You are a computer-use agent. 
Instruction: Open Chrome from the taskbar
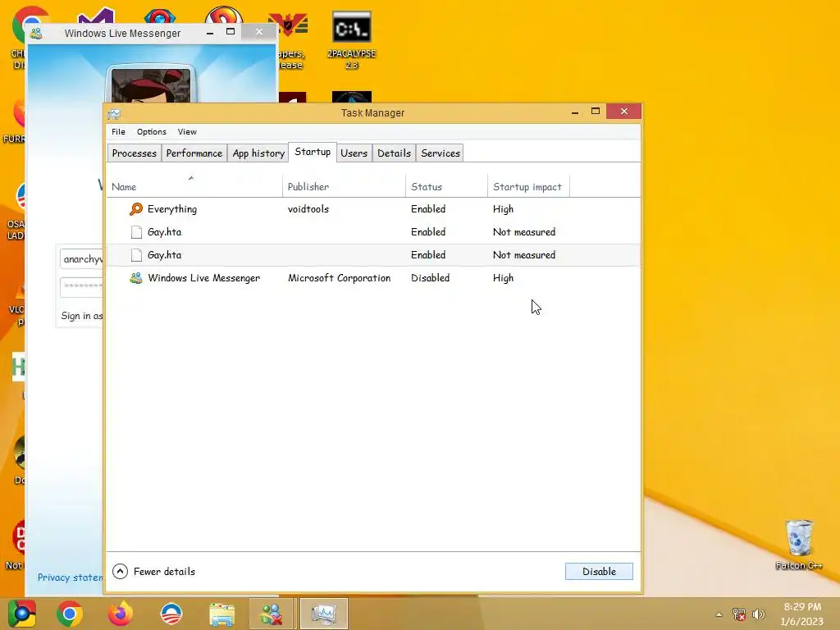pos(70,614)
